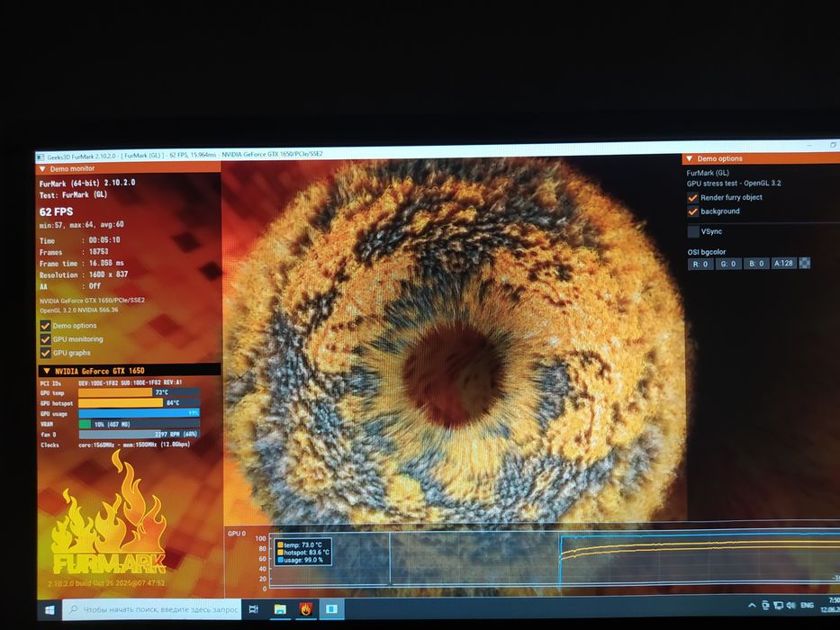Uncheck the Demo options checkbox
Viewport: 840px width, 630px height.
click(45, 326)
